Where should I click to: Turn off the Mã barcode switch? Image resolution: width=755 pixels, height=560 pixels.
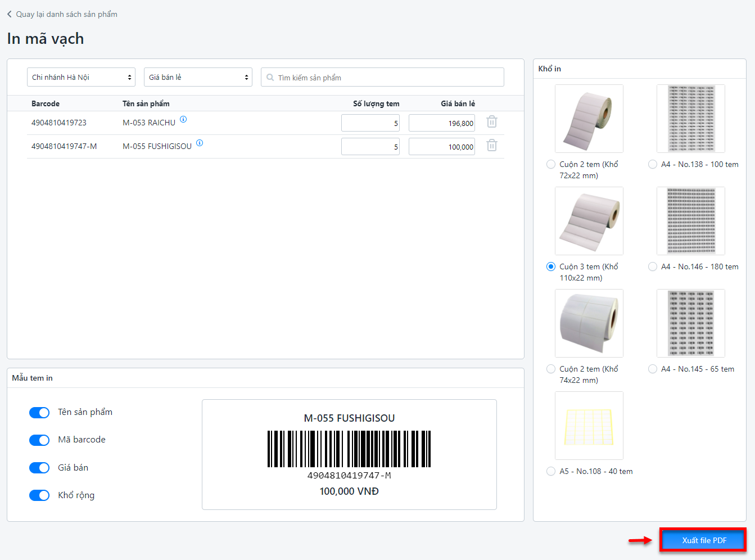tap(39, 440)
